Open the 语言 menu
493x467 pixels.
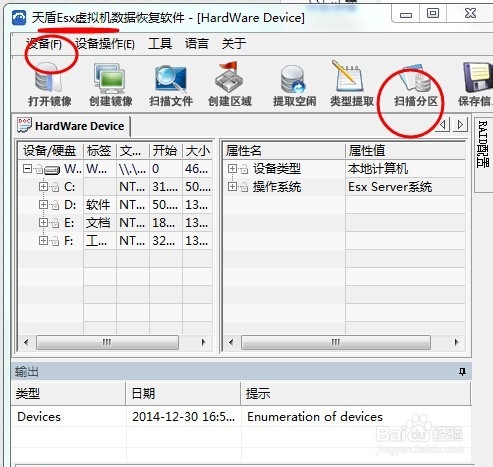197,44
